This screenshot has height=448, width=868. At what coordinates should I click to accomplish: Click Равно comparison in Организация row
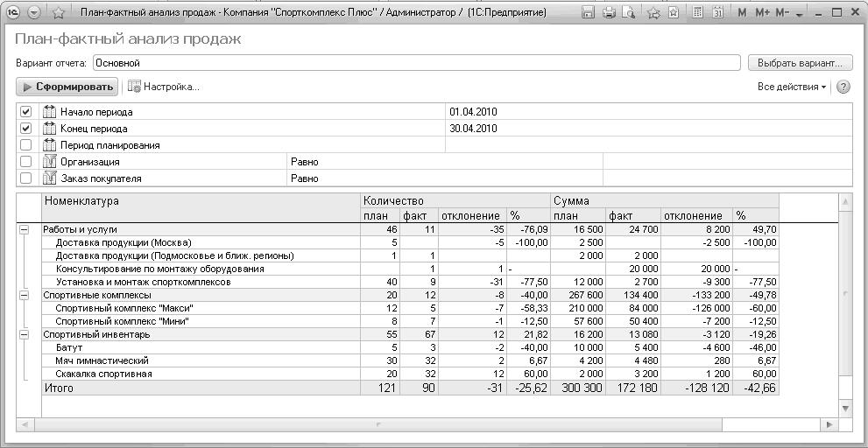tap(305, 162)
